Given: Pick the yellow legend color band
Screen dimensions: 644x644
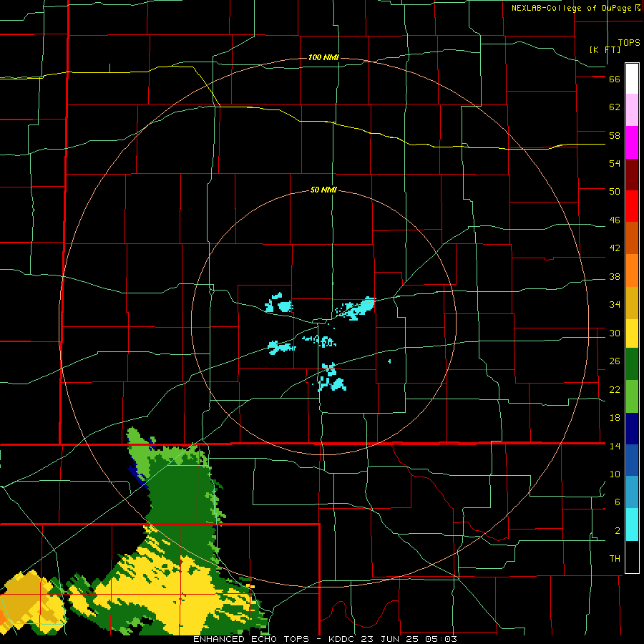Looking at the screenshot, I should [x=632, y=333].
